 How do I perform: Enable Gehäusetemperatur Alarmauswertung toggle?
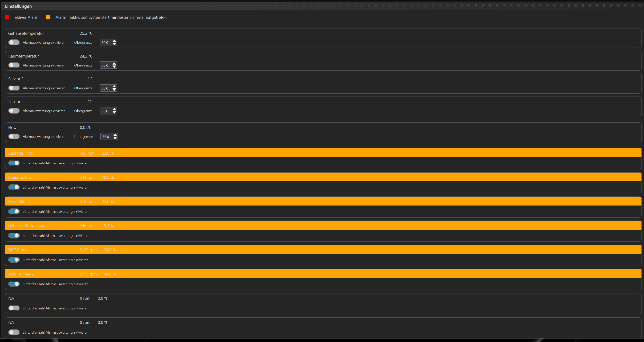14,42
